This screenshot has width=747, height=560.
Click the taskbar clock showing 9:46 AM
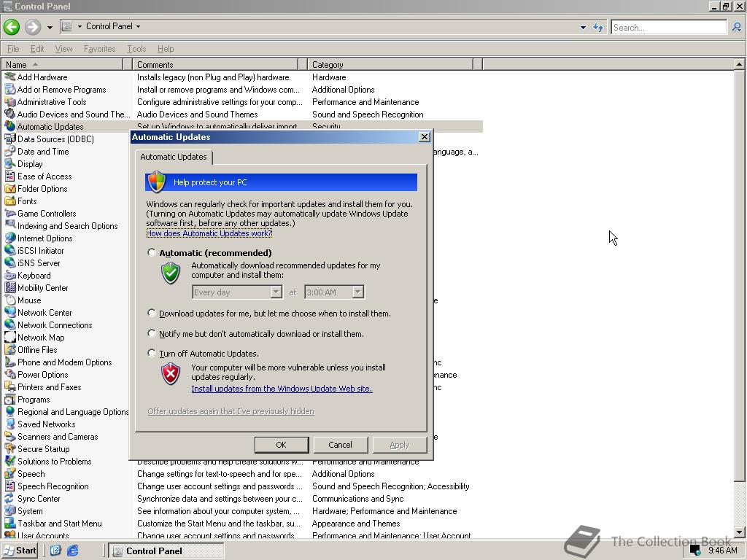723,551
